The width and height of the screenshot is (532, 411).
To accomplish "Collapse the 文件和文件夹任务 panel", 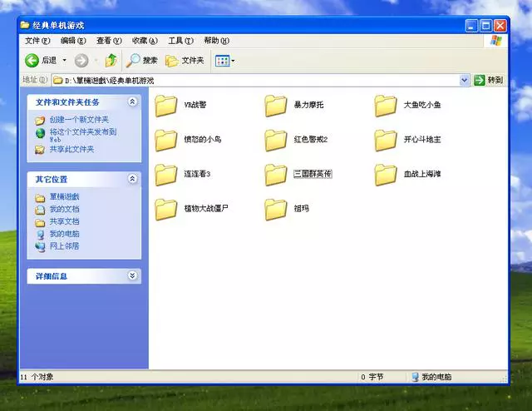I will click(x=132, y=102).
